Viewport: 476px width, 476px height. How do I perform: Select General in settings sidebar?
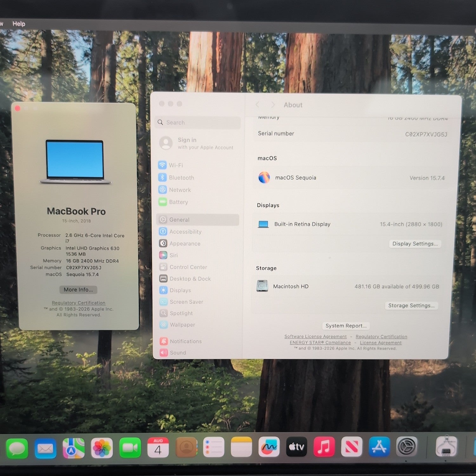197,220
